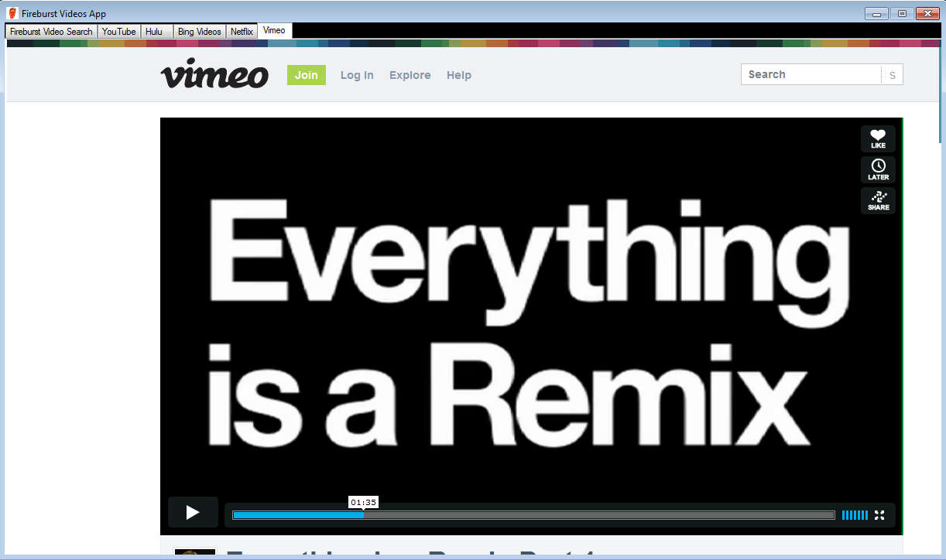Close the Fireburst Videos App window
This screenshot has height=560, width=946.
927,13
